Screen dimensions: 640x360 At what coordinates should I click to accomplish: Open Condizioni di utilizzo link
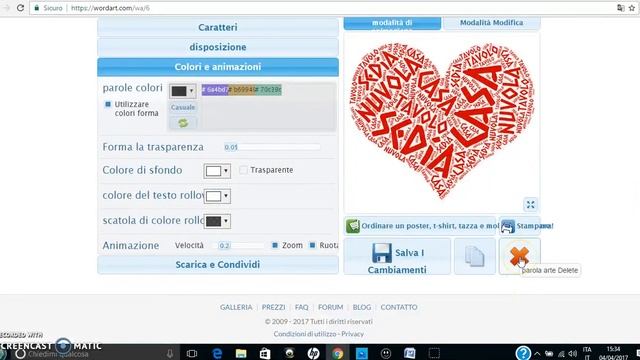[x=305, y=334]
